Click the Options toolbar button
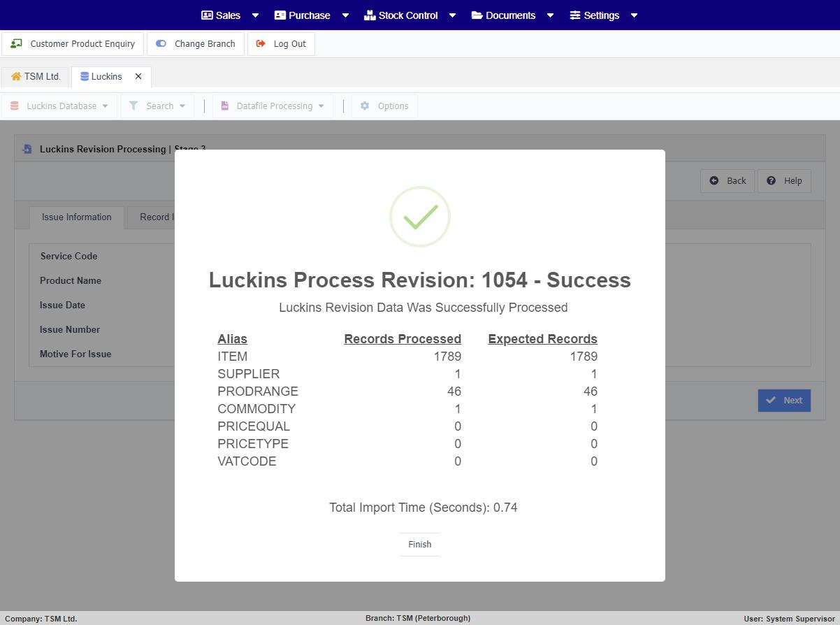This screenshot has width=840, height=625. (x=384, y=106)
